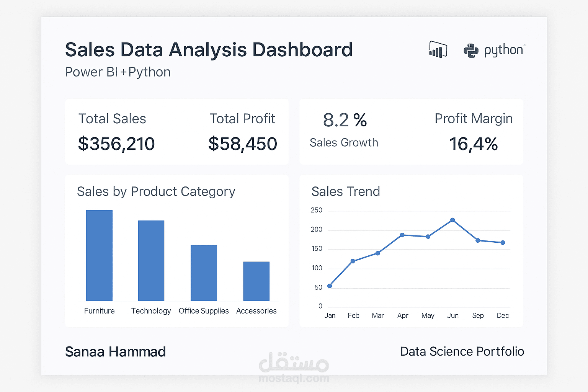Select the Furniture bar in the chart

point(99,255)
